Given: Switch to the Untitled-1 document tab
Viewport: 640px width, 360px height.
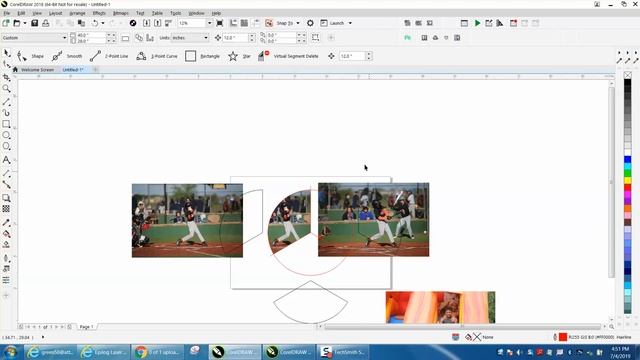Looking at the screenshot, I should [x=73, y=70].
